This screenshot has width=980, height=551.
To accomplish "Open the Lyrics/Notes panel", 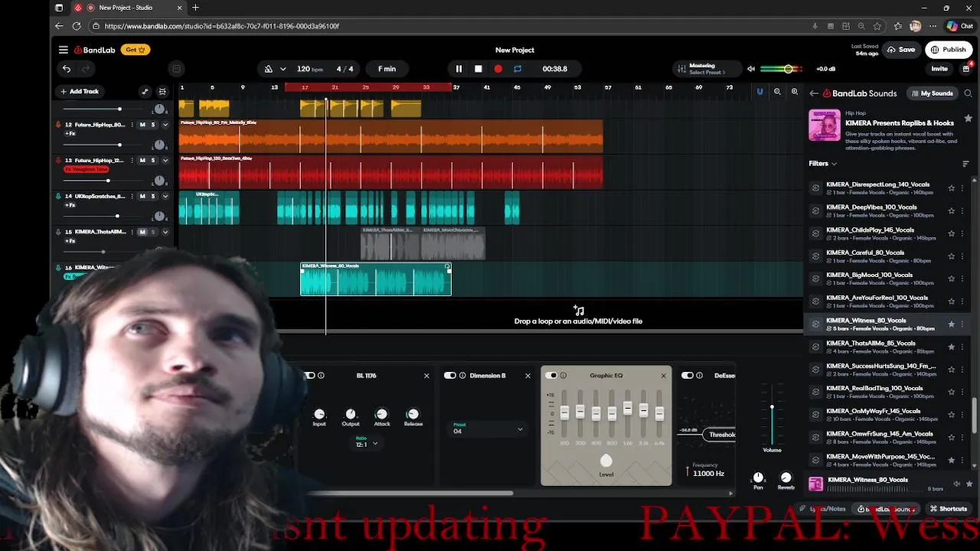I will coord(823,509).
